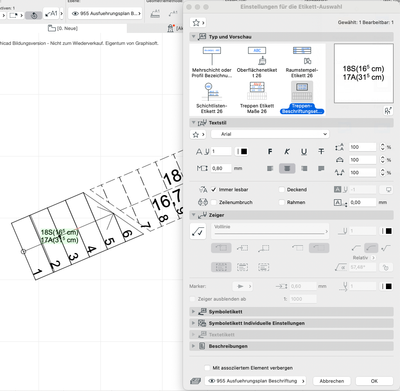
Task: Open Volllinie line type dropdown
Action: tap(270, 231)
